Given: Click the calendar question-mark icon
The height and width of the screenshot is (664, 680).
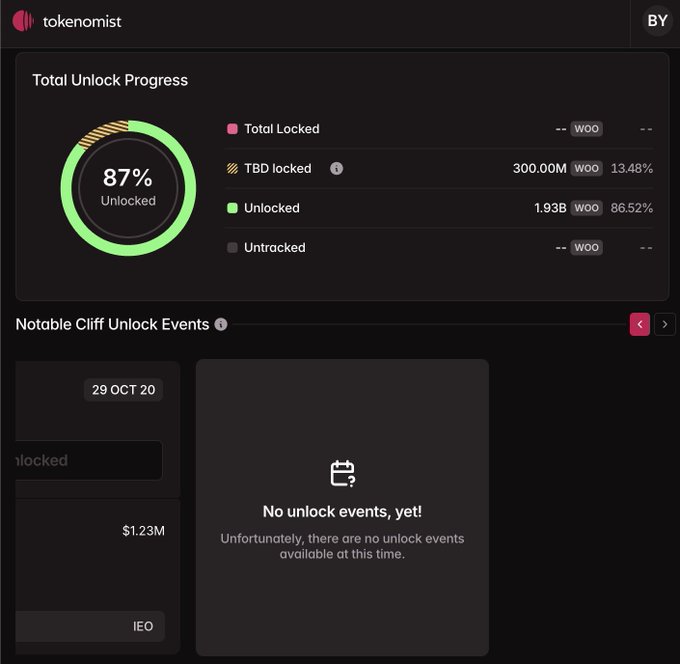Looking at the screenshot, I should pyautogui.click(x=342, y=473).
